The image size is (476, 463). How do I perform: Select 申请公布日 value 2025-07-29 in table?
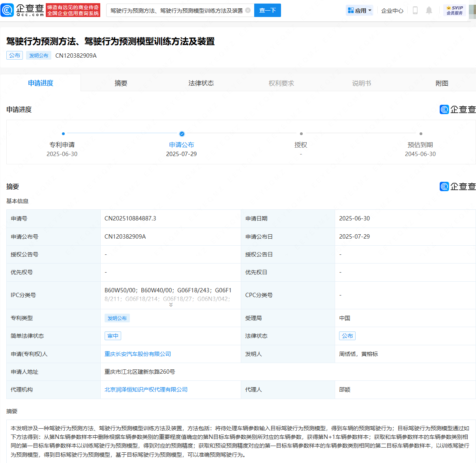[x=354, y=237]
